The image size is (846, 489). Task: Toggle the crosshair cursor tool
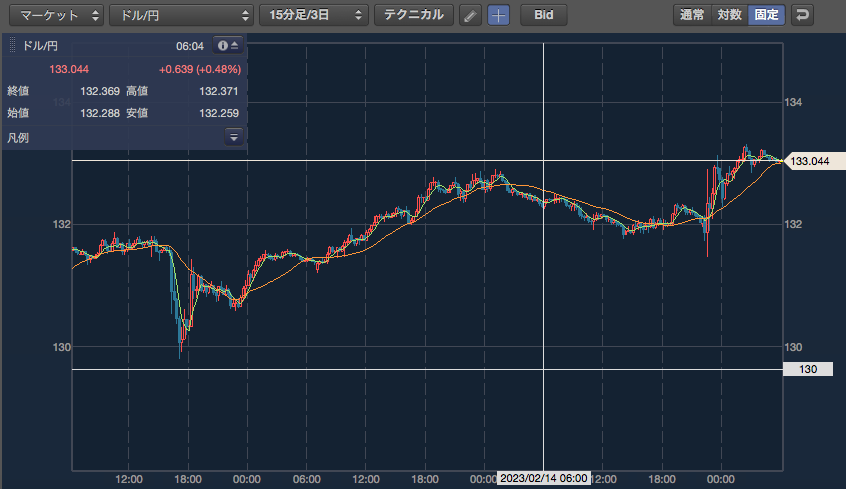(498, 15)
